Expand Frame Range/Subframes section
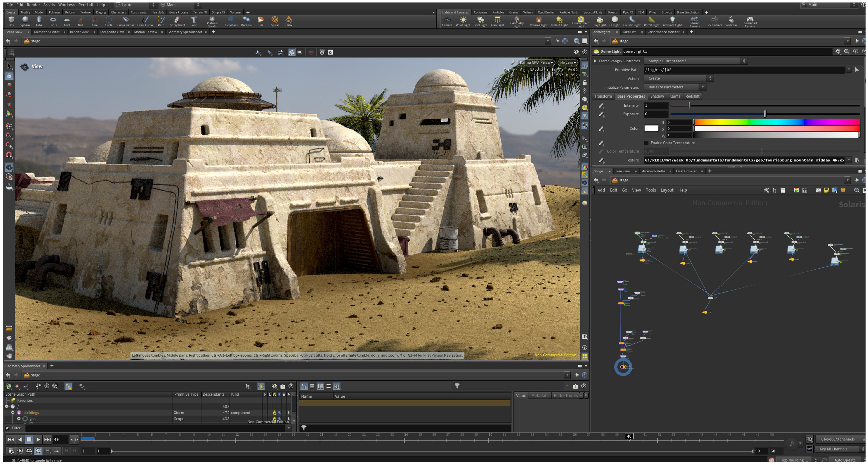 point(595,61)
